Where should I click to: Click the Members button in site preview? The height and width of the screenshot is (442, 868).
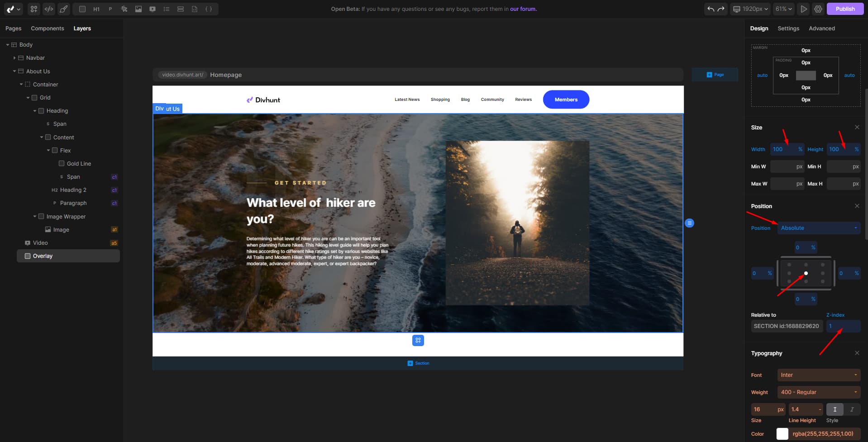(x=566, y=100)
